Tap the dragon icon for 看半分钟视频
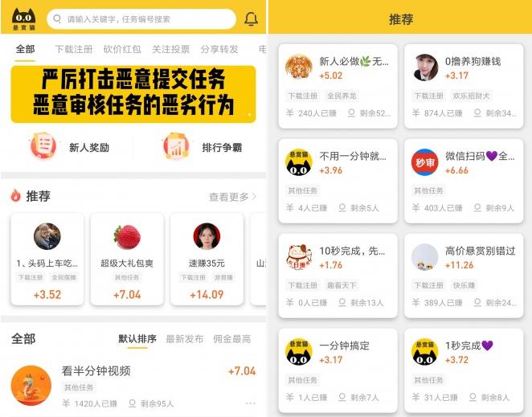 (x=31, y=386)
